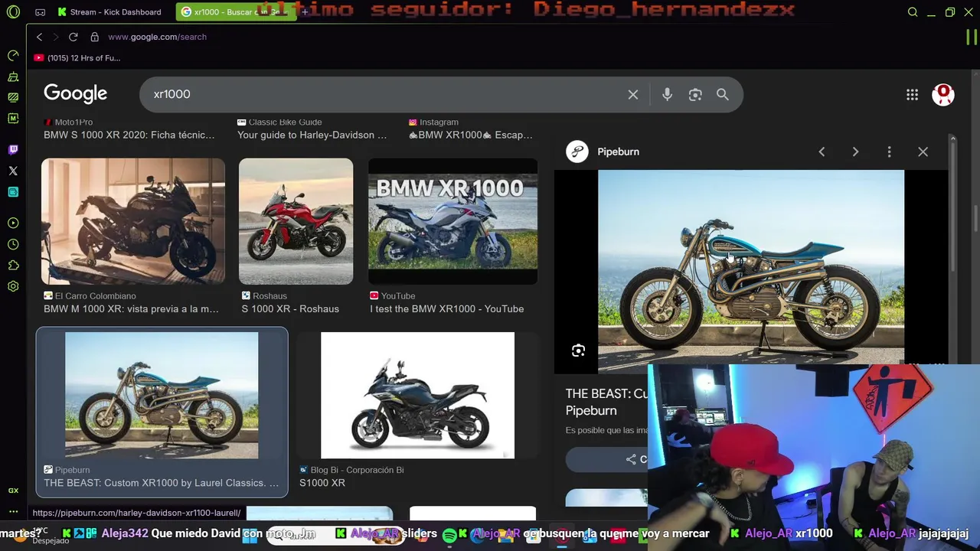
Task: Open THE BEAST Custom XR1000 Pipeburn result
Action: pyautogui.click(x=162, y=395)
